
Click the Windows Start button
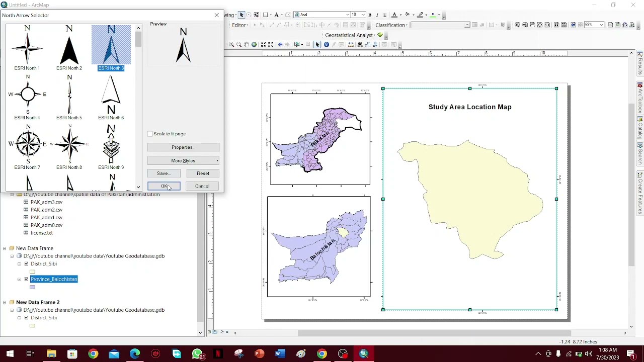(10, 354)
